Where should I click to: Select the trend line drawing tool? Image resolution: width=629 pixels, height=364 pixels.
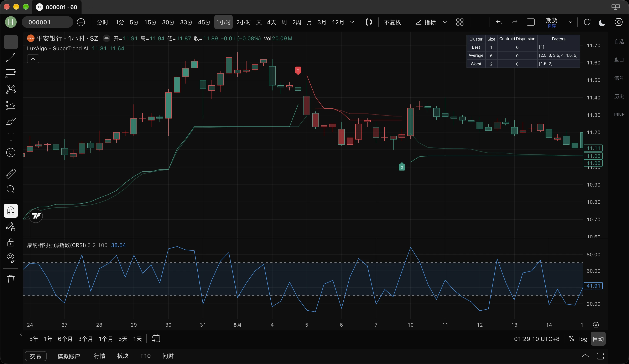11,58
